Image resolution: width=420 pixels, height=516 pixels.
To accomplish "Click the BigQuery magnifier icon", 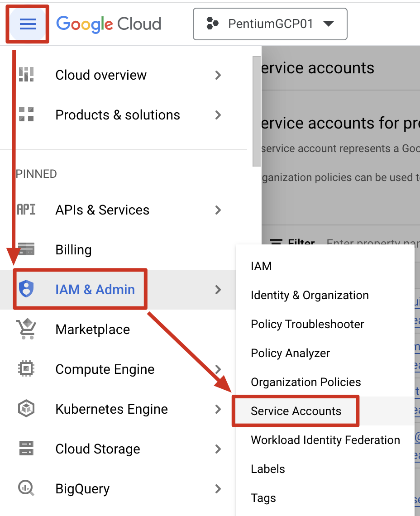I will click(x=26, y=488).
